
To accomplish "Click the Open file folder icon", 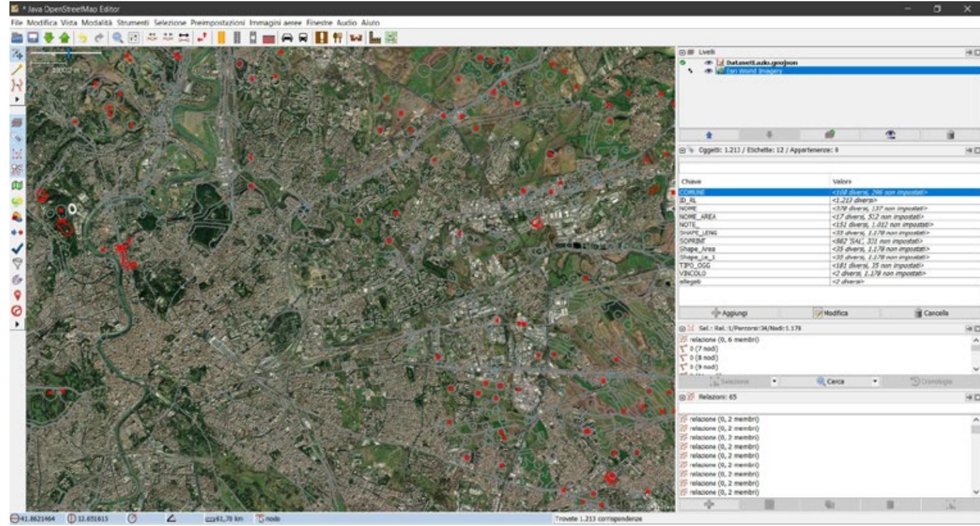I will click(x=17, y=38).
